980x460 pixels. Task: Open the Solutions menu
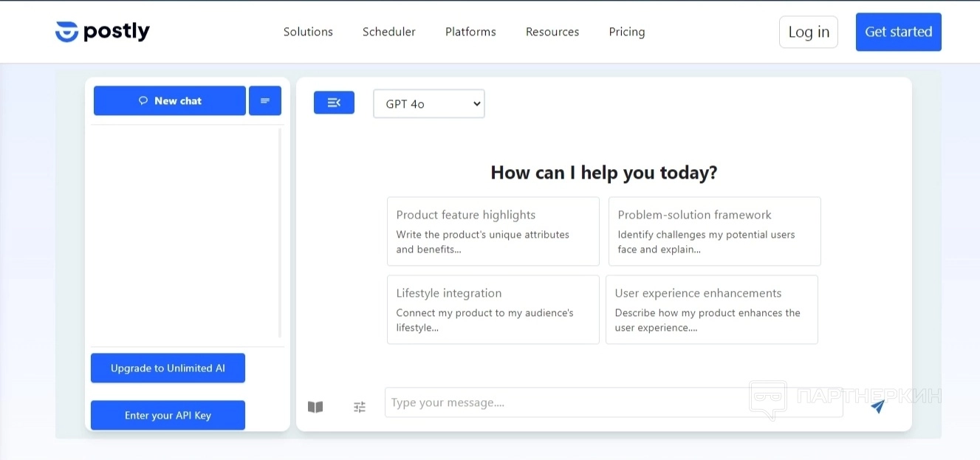[308, 32]
